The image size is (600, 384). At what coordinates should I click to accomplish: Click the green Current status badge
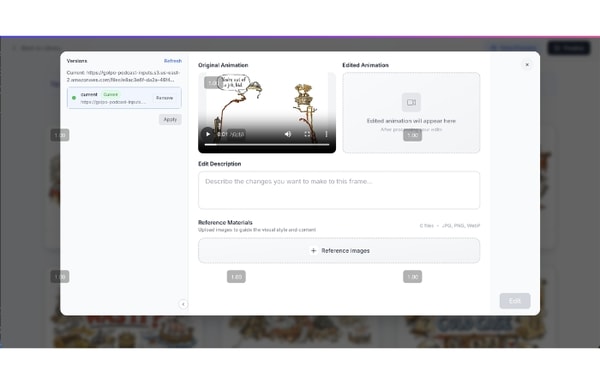point(111,94)
